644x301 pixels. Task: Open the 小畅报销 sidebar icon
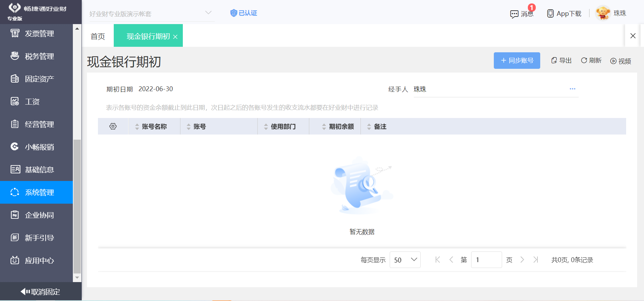coord(15,147)
